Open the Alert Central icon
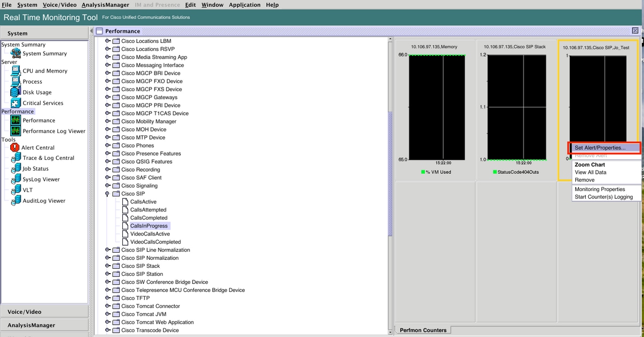 point(14,147)
